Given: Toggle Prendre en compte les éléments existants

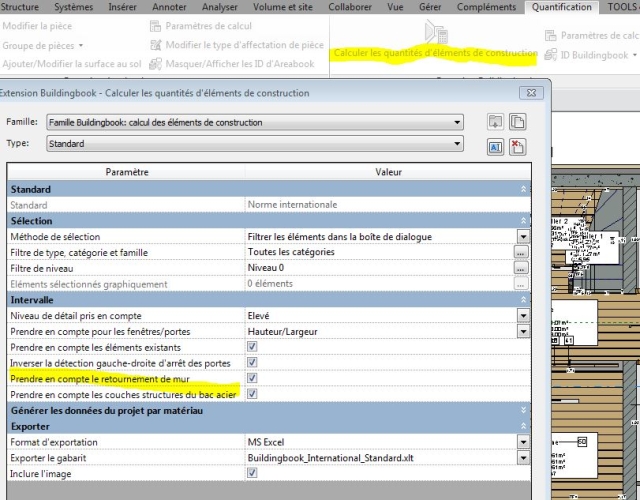Looking at the screenshot, I should (x=252, y=347).
